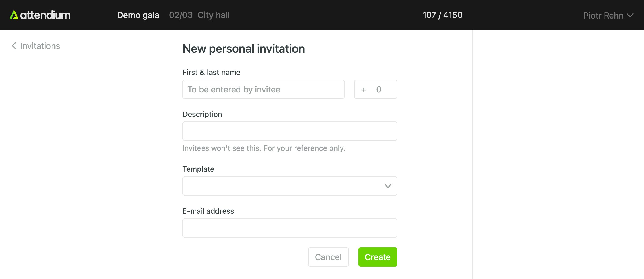Click the attendium wordmark in header
Screen dimensions: 644x279
45,15
